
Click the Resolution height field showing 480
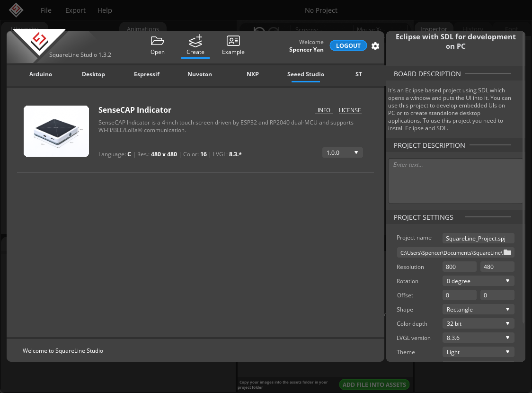coord(497,267)
